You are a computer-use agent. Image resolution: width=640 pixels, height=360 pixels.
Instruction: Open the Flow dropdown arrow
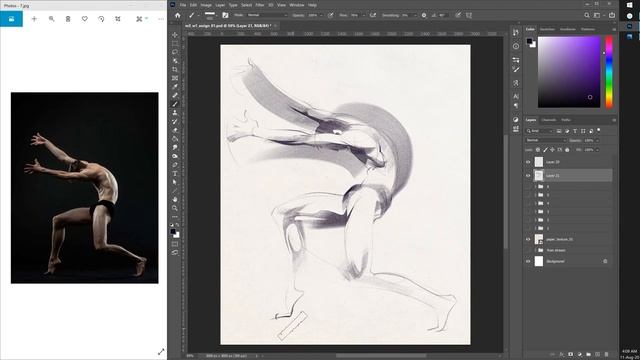(363, 16)
